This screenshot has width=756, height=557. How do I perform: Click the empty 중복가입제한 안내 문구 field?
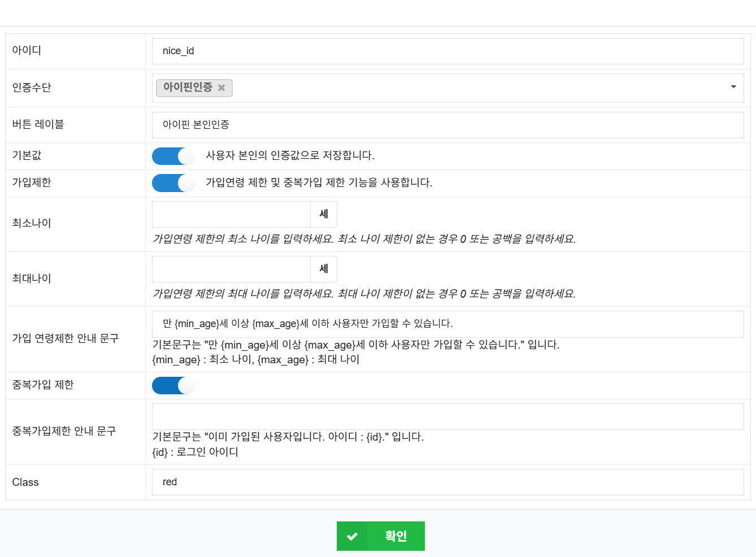click(x=447, y=417)
